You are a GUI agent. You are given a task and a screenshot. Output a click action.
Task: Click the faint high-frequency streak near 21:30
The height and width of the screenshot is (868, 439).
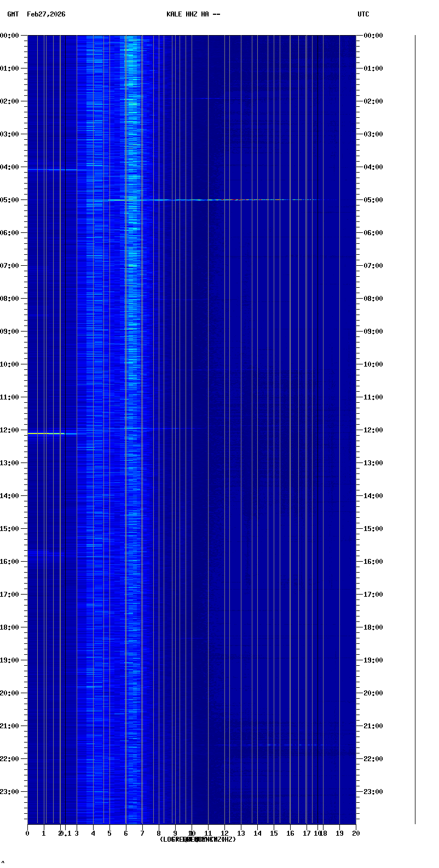point(285,745)
